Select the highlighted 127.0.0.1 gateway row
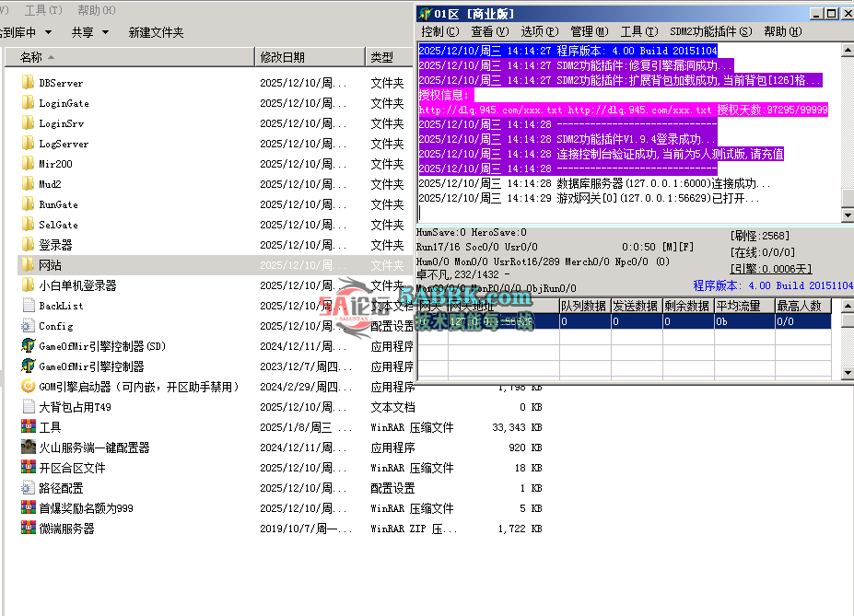 tap(486, 322)
